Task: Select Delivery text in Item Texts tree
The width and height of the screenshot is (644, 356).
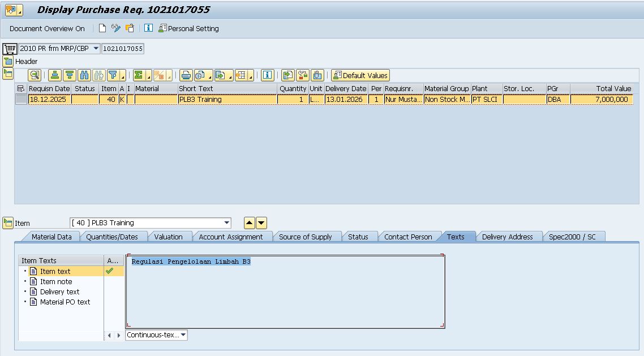Action: [59, 292]
